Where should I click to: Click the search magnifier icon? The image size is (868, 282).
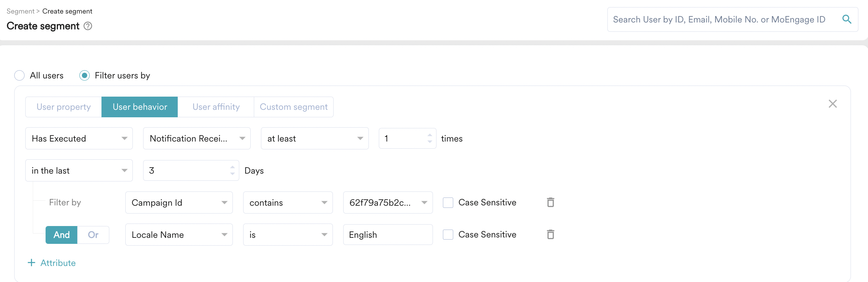click(847, 19)
